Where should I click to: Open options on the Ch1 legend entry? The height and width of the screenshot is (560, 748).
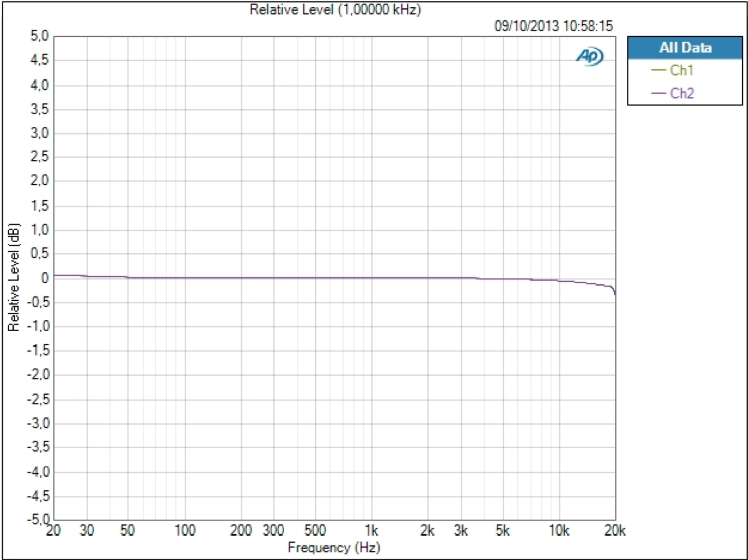(x=682, y=70)
